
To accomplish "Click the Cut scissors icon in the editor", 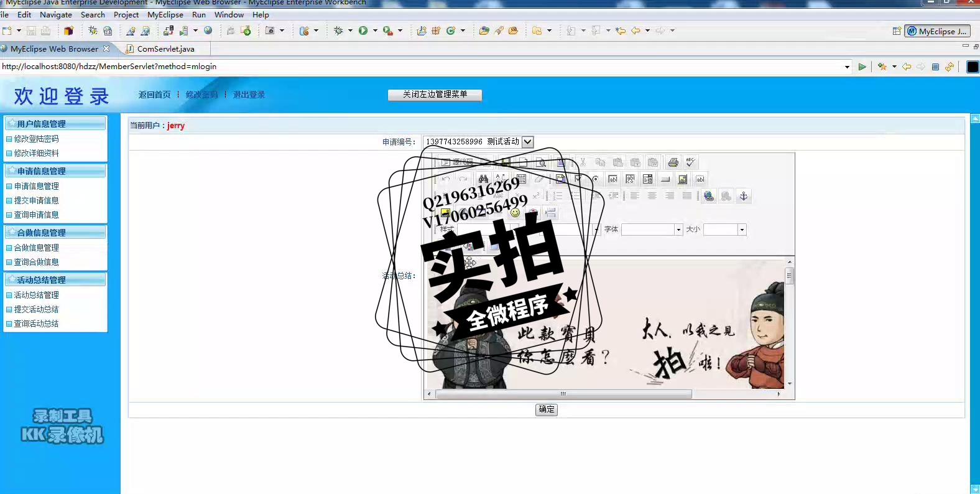I will pos(583,162).
